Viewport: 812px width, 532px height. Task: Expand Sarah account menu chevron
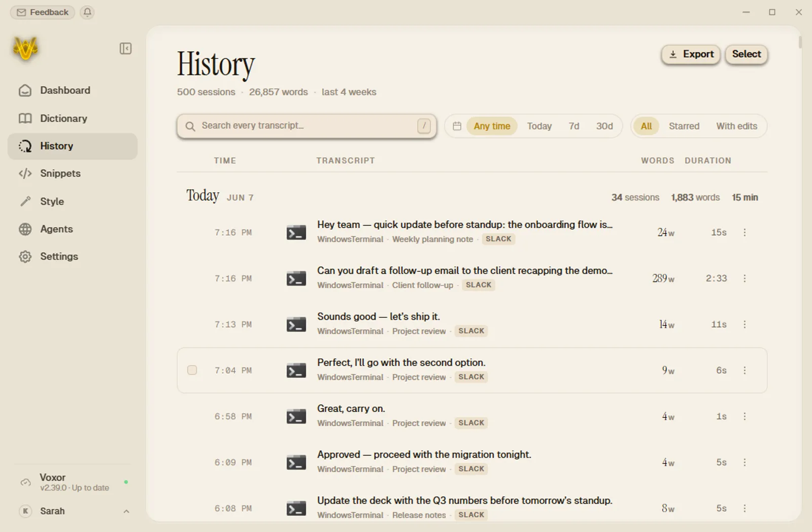[126, 511]
